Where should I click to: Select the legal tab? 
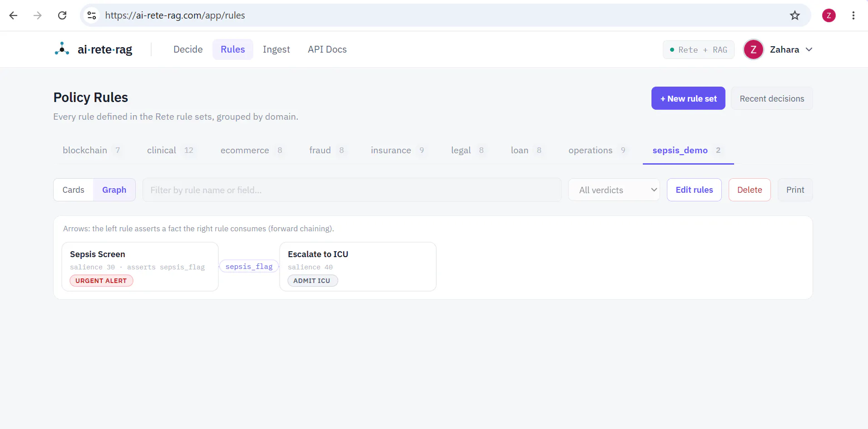click(468, 150)
